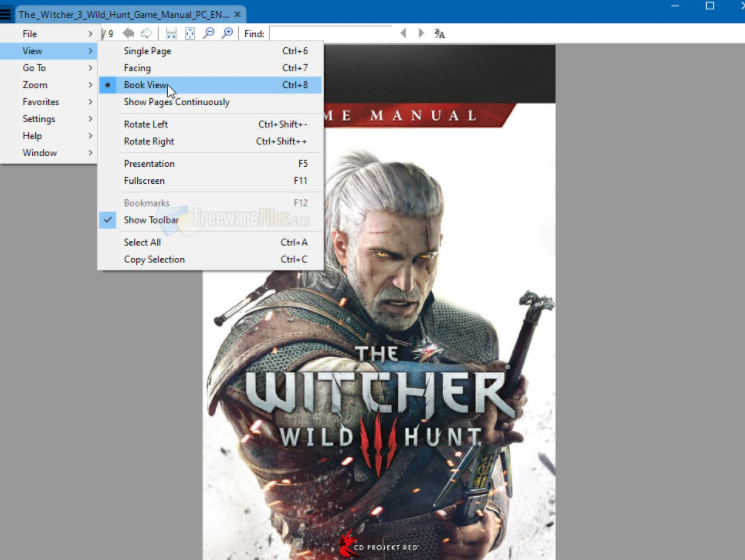Select Facing page layout
Image resolution: width=745 pixels, height=560 pixels.
pos(210,68)
